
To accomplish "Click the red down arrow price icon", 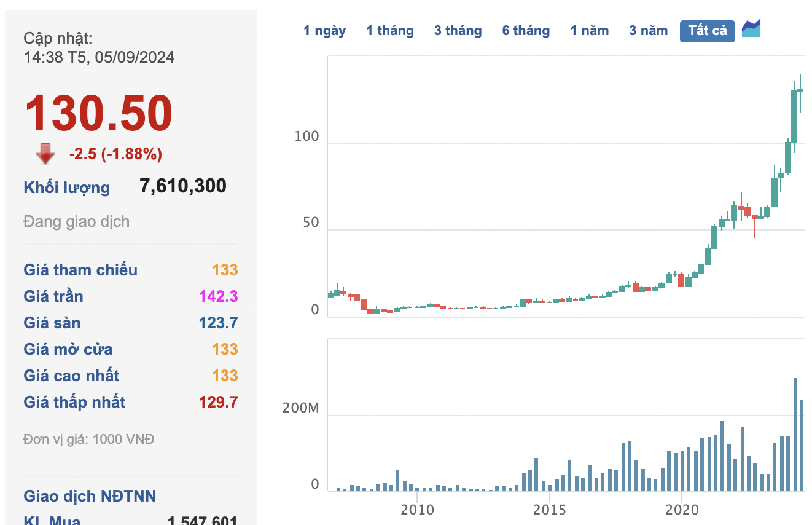I will click(x=45, y=154).
